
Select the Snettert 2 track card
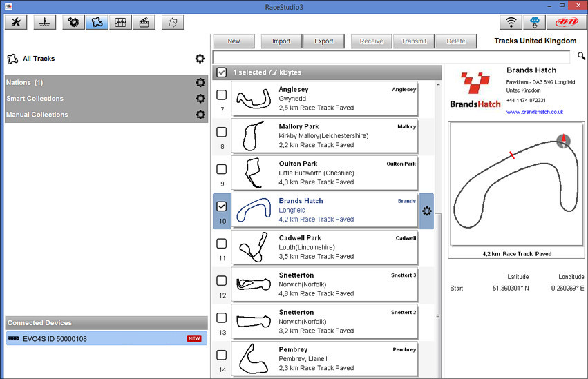pos(324,321)
